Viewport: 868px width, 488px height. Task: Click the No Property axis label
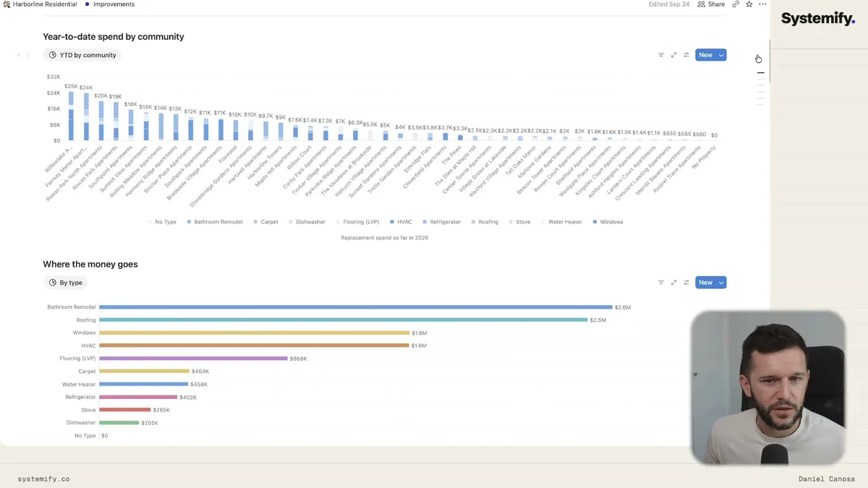point(704,157)
